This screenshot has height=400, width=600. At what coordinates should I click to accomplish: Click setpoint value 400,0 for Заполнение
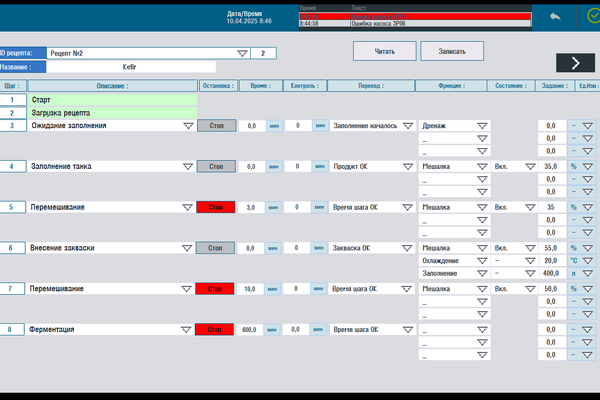point(550,273)
